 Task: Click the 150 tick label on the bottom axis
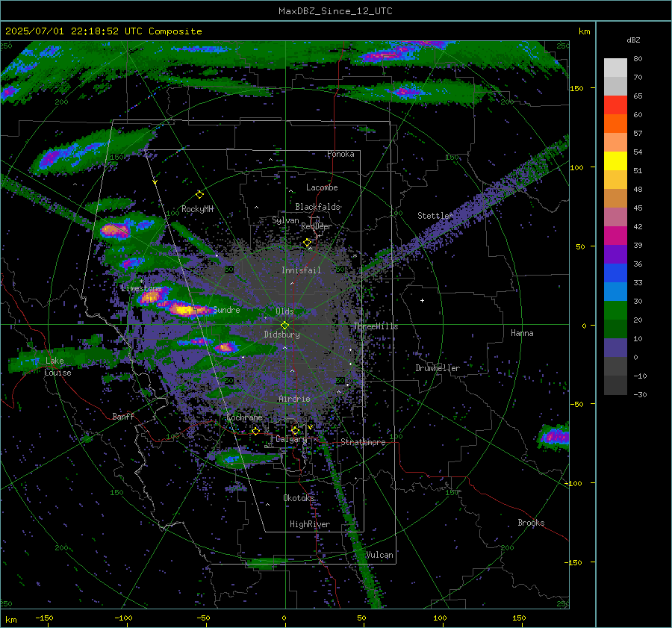click(x=519, y=618)
